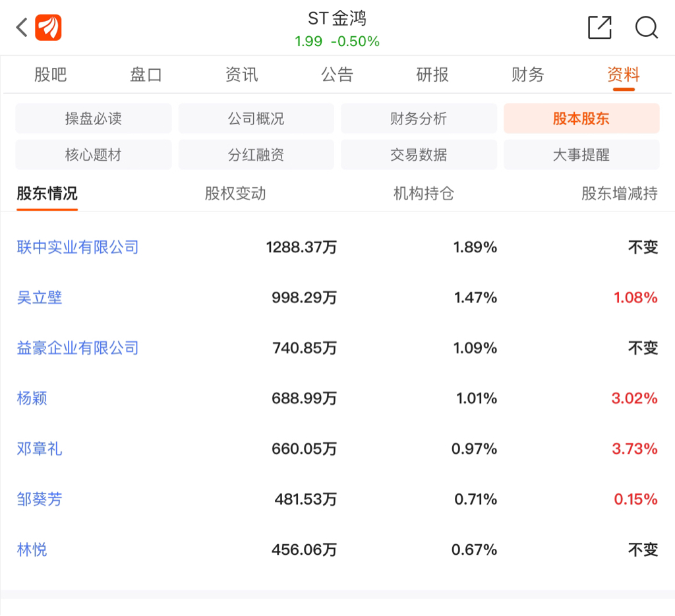This screenshot has height=616, width=675.
Task: Switch to the 股吧 tab
Action: 50,74
